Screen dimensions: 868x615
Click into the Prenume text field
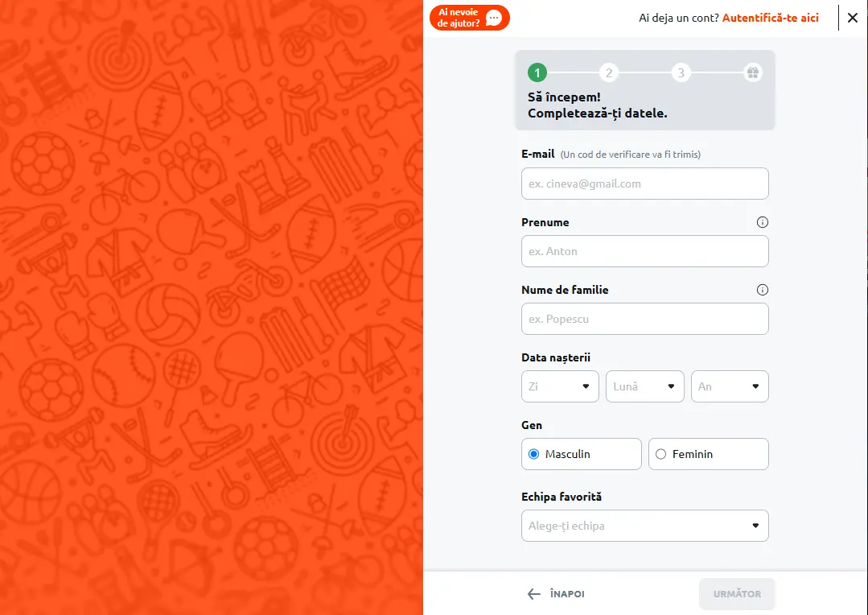(644, 251)
